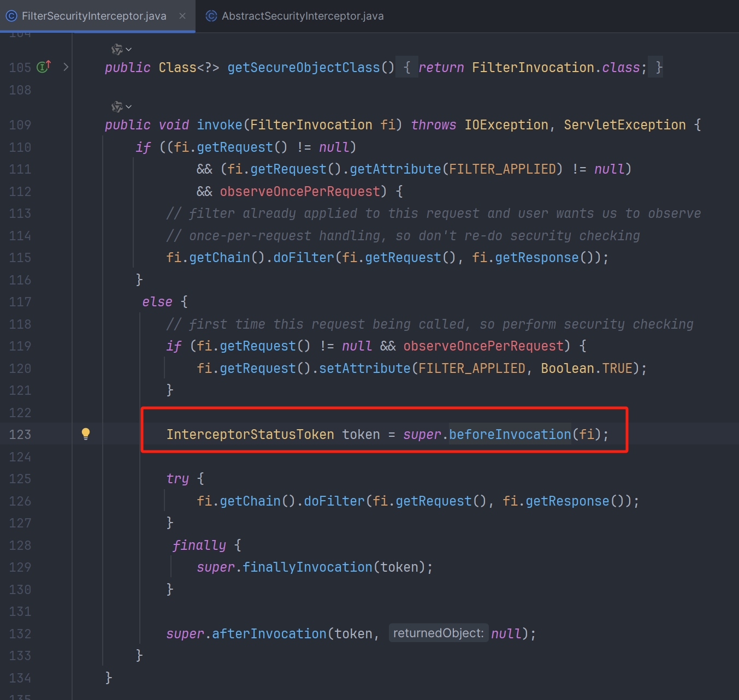Click the finallyInvocation method call

pyautogui.click(x=307, y=567)
